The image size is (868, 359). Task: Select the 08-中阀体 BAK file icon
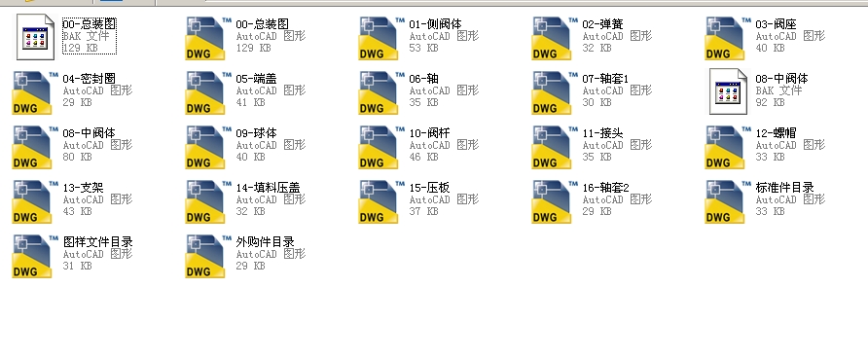729,91
